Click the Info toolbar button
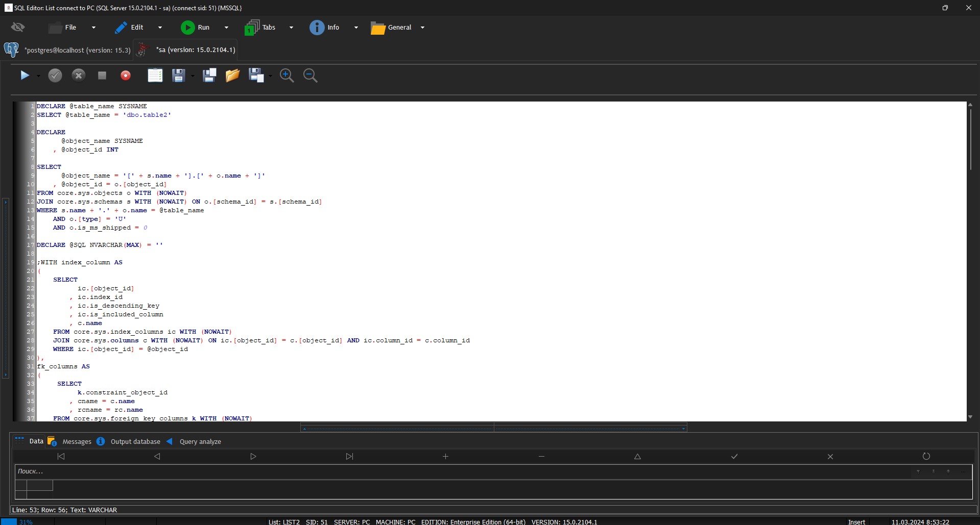Viewport: 980px width, 525px height. pyautogui.click(x=325, y=28)
